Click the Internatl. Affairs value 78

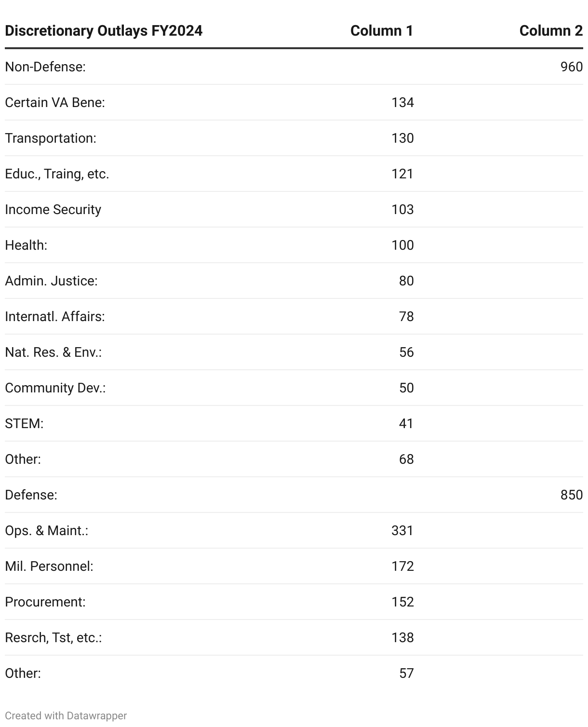point(406,316)
